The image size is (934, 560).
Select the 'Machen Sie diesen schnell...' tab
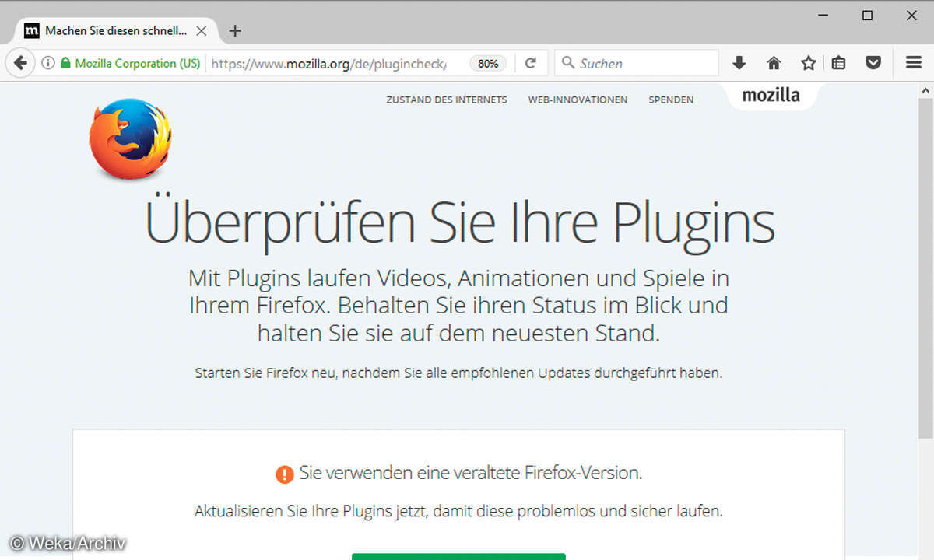[116, 31]
